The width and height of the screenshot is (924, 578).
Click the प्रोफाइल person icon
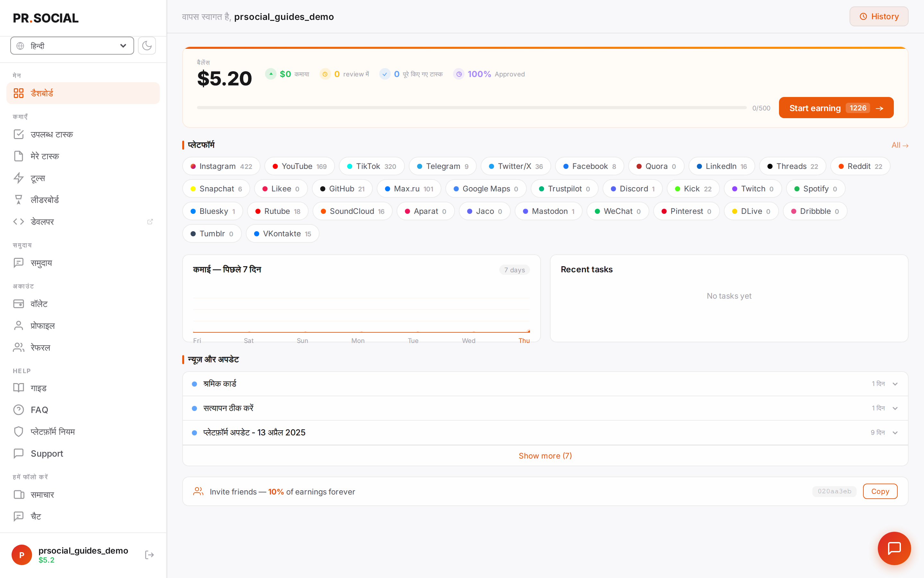tap(18, 325)
